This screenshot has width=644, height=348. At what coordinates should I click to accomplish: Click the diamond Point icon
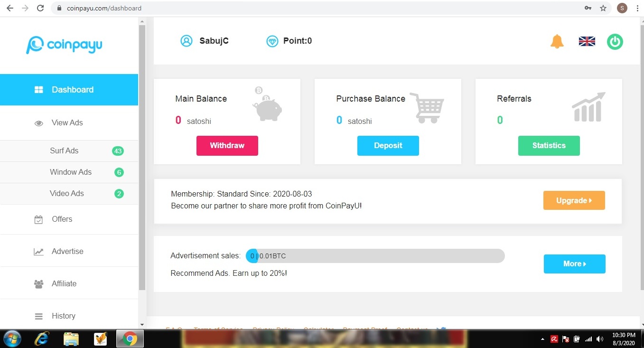[272, 41]
